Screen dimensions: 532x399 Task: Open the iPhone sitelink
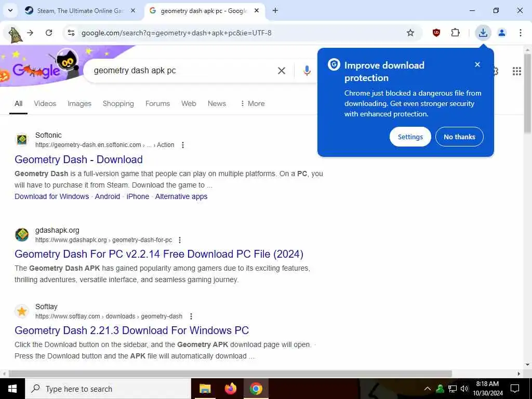click(138, 196)
